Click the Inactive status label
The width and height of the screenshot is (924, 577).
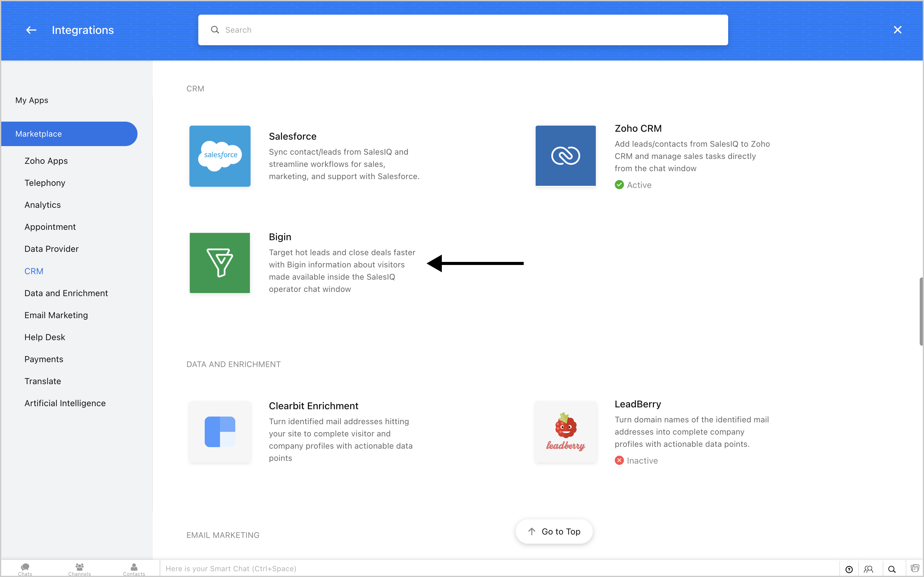(642, 461)
